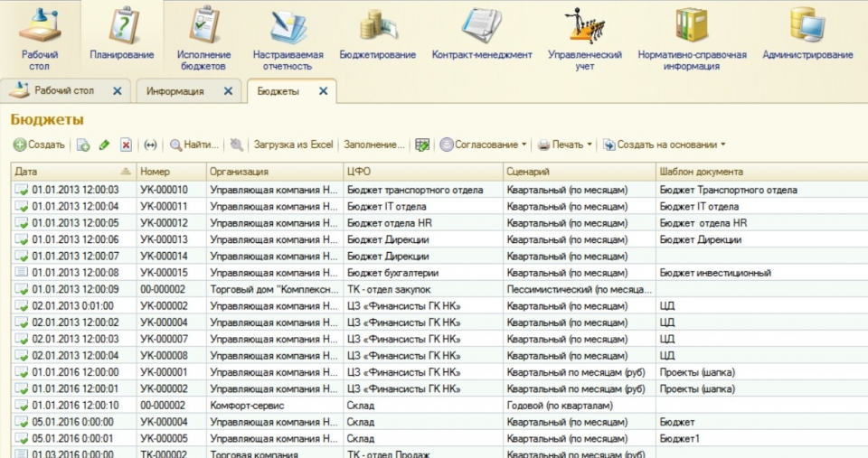Click the Загрузка из Excel button
This screenshot has height=458, width=868.
tap(293, 145)
